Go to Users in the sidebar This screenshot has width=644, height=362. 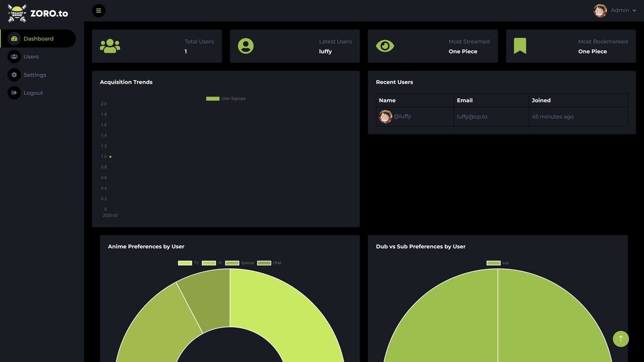click(31, 57)
